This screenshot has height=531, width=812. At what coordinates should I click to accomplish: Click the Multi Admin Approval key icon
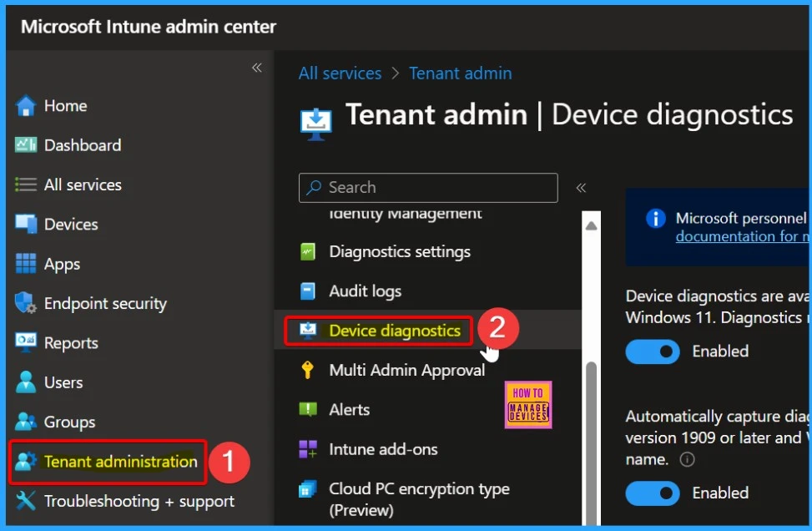point(308,370)
